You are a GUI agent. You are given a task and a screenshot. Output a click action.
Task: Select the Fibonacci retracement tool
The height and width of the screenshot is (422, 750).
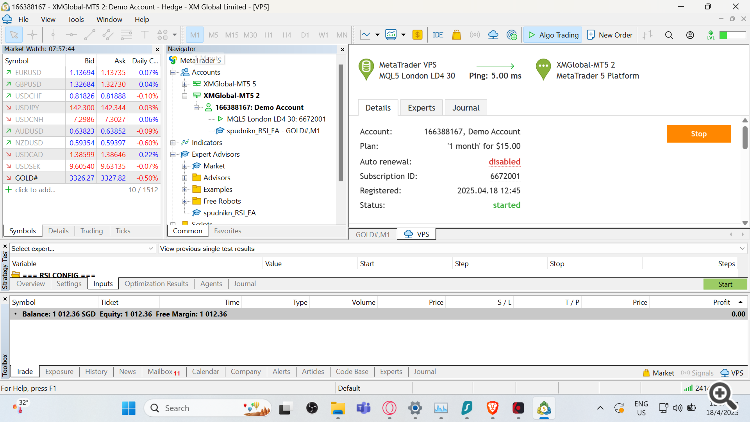[x=126, y=35]
